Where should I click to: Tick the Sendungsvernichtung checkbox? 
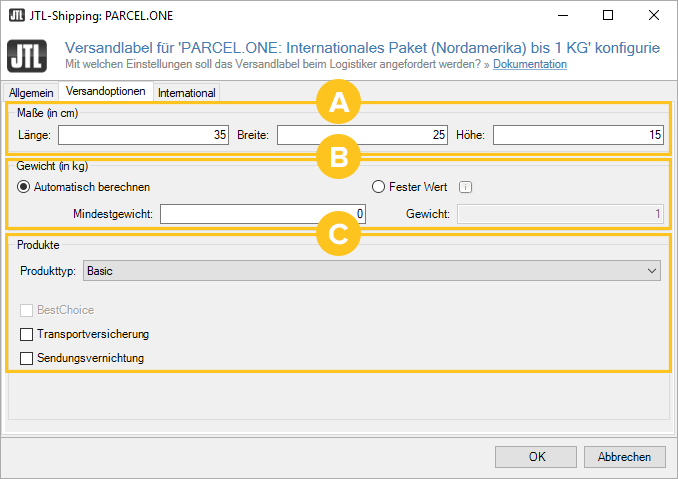pyautogui.click(x=26, y=358)
